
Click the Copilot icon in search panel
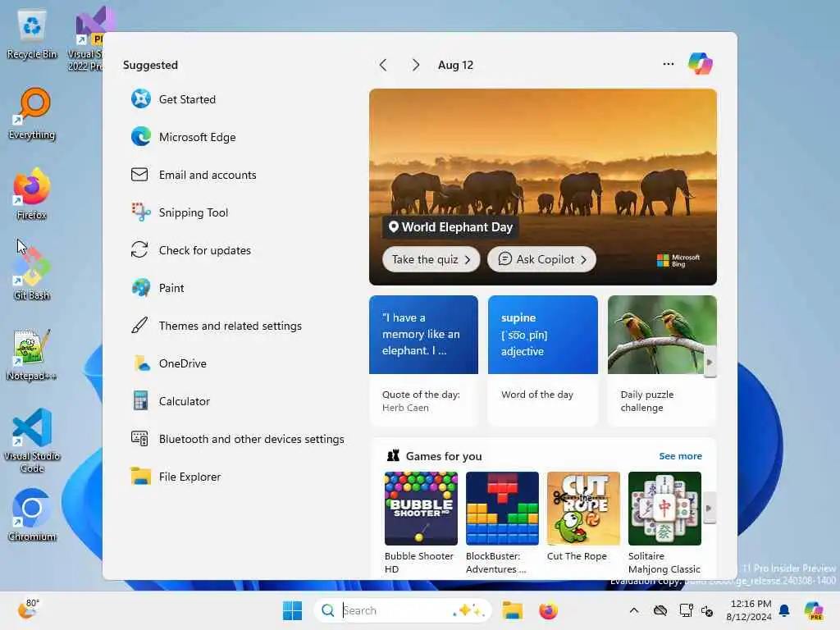pos(701,64)
